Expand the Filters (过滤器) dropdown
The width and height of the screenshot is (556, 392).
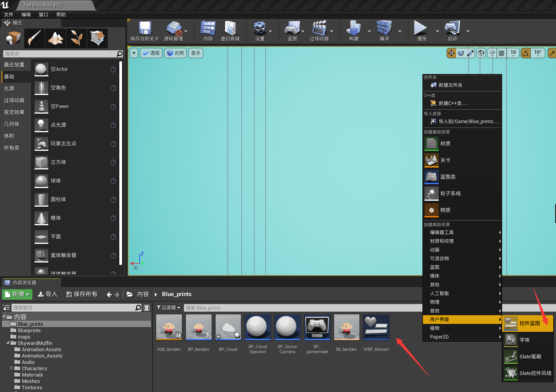click(x=169, y=308)
